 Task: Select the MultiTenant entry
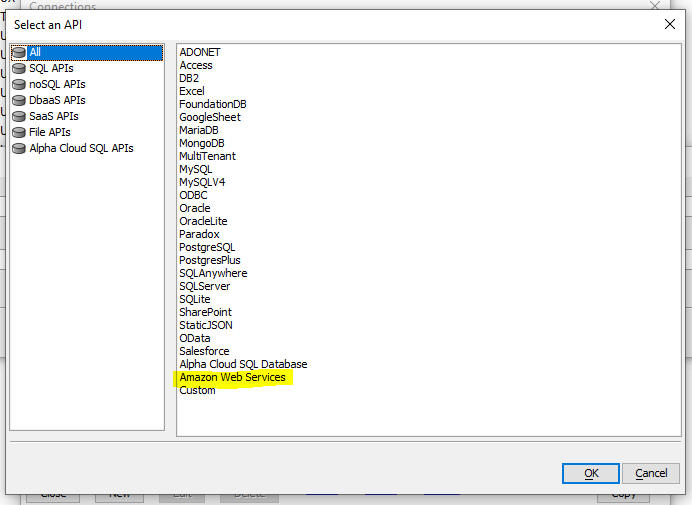[x=207, y=156]
